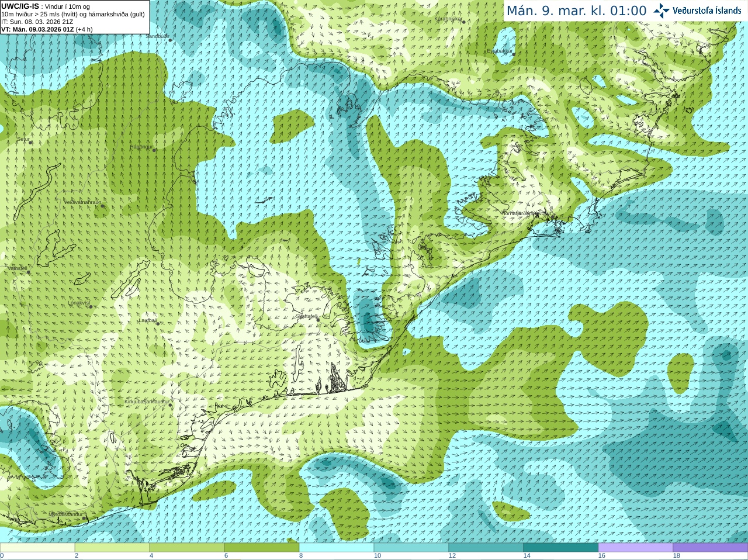Click the Veðurstofa Íslands wordmark text
This screenshot has height=560, width=748.
pos(707,11)
